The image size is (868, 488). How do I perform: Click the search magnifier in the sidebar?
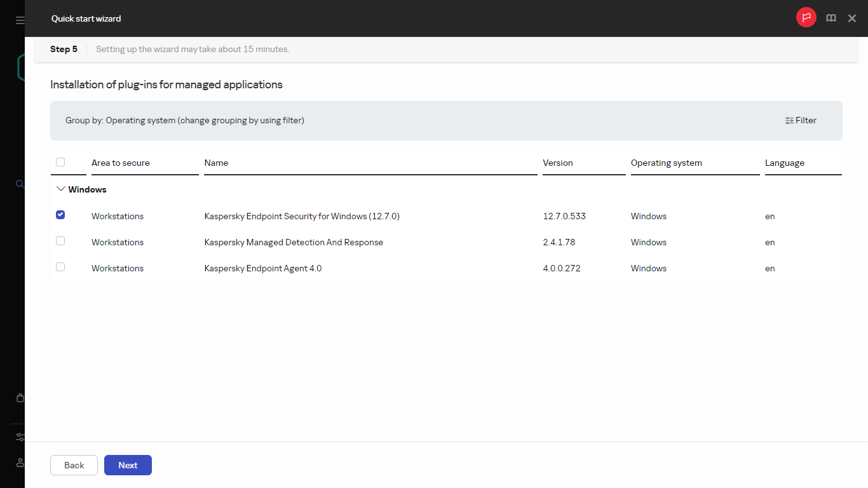(x=20, y=184)
